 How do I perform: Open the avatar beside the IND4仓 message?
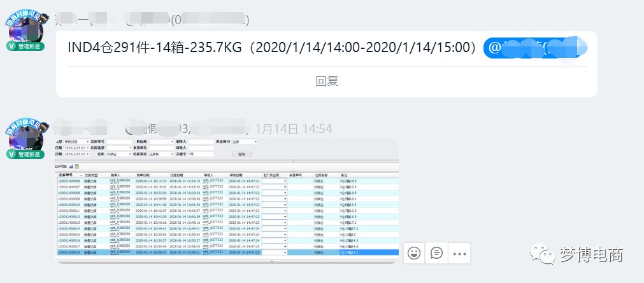click(x=27, y=29)
